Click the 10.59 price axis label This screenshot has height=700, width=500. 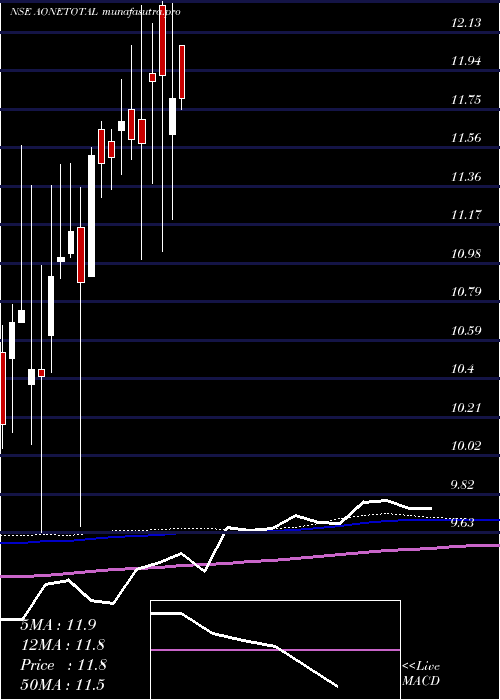click(x=466, y=331)
